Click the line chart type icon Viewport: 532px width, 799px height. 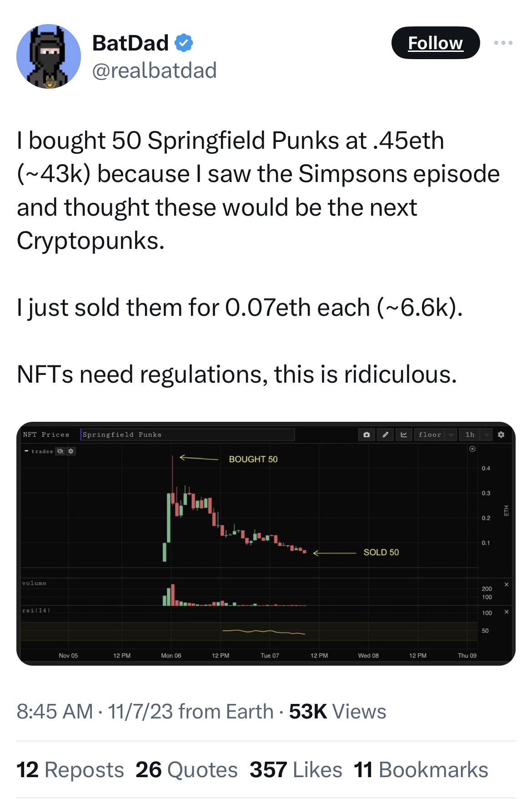[x=404, y=435]
